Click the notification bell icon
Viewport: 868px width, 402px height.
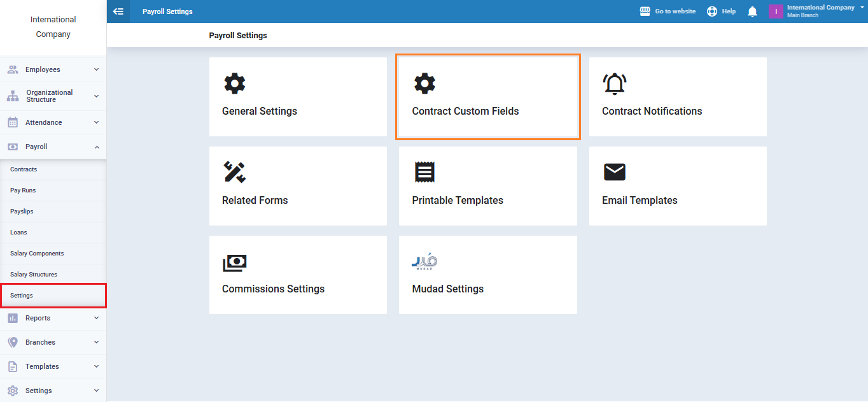coord(752,11)
